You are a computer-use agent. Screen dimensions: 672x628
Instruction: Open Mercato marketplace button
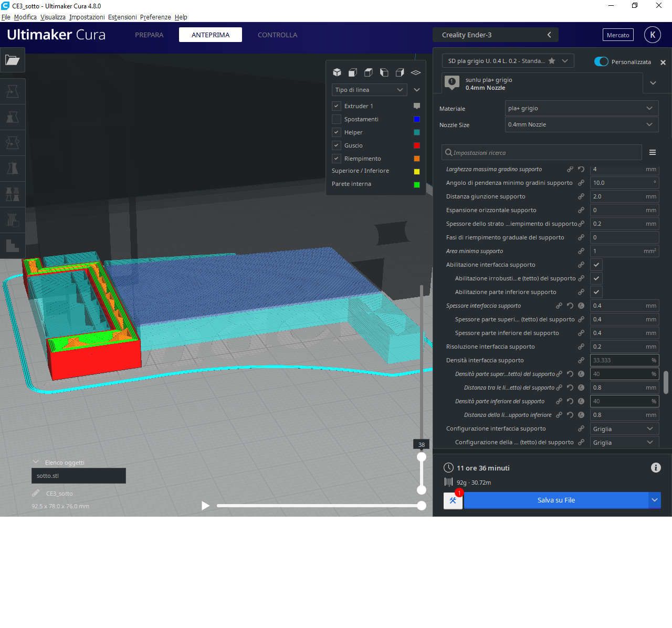(618, 35)
